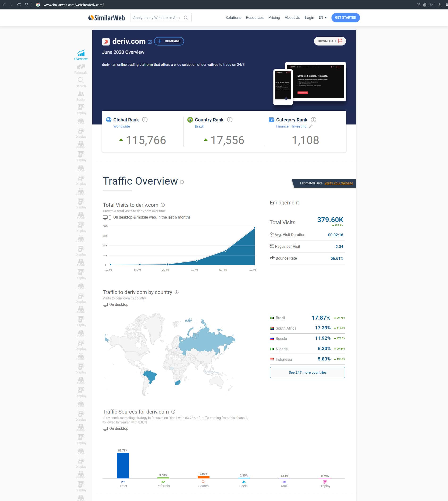Click info icon next to Traffic Overview
The image size is (448, 501).
click(x=182, y=182)
